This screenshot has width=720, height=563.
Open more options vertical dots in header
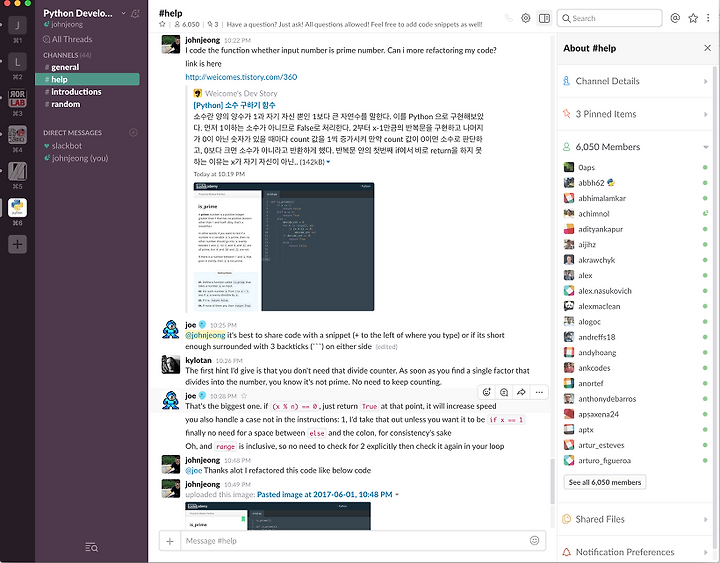click(708, 18)
